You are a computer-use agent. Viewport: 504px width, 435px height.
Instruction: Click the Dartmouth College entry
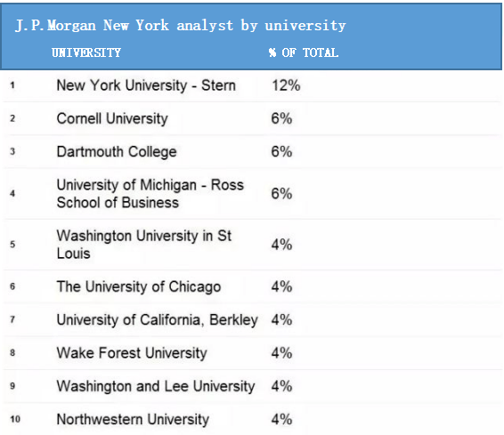[117, 152]
